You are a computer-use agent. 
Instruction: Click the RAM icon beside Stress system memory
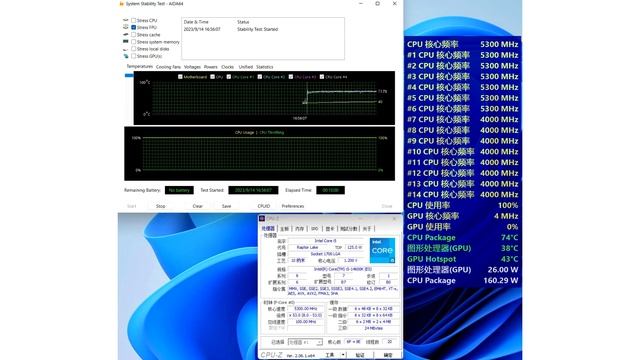[x=126, y=42]
